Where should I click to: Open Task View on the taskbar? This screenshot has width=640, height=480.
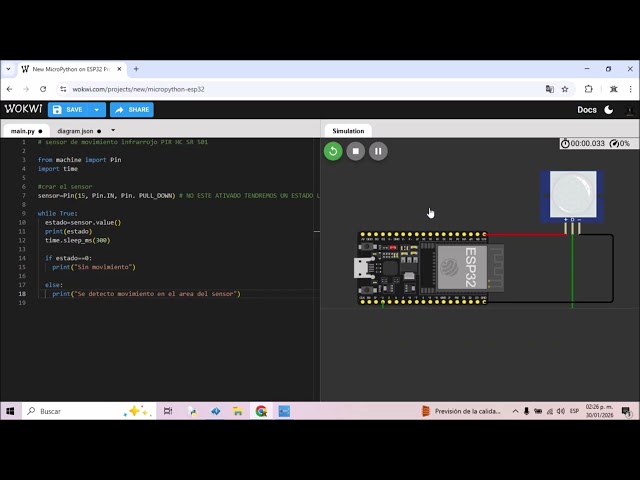(x=168, y=411)
